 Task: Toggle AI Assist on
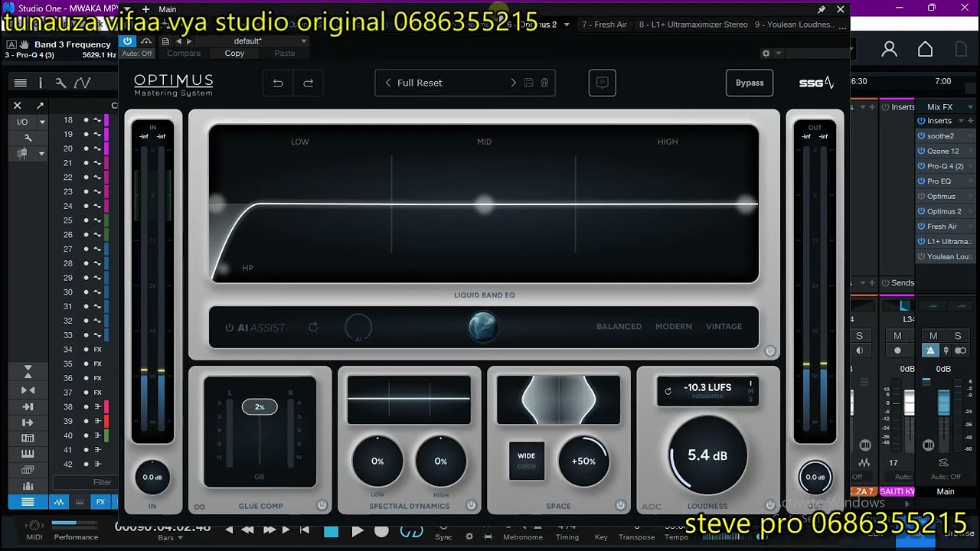229,328
